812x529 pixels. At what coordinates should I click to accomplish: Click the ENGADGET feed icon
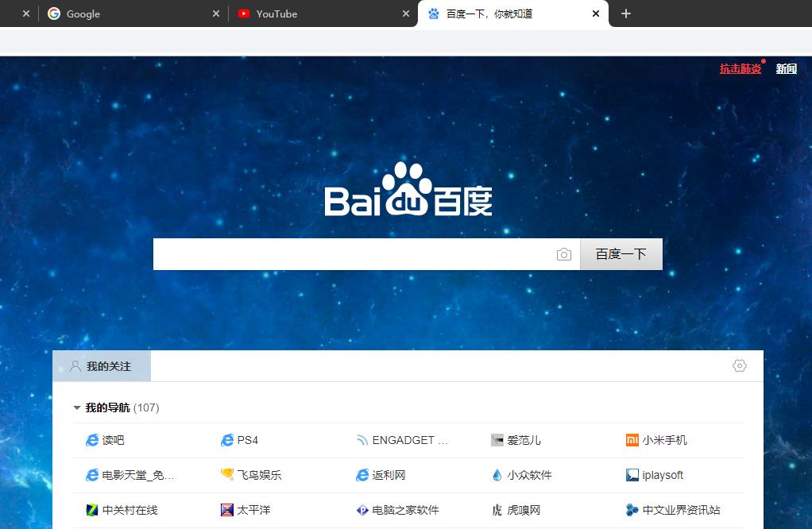tap(362, 440)
